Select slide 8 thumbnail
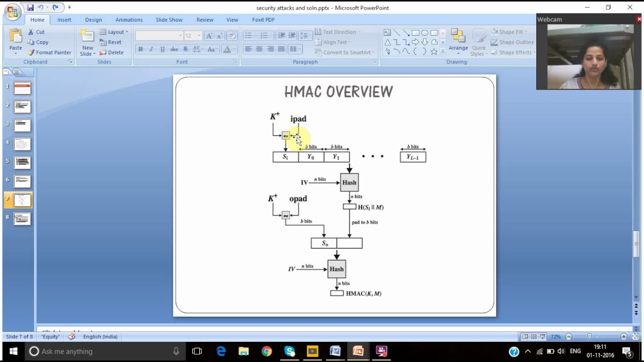The image size is (644, 362). (22, 219)
